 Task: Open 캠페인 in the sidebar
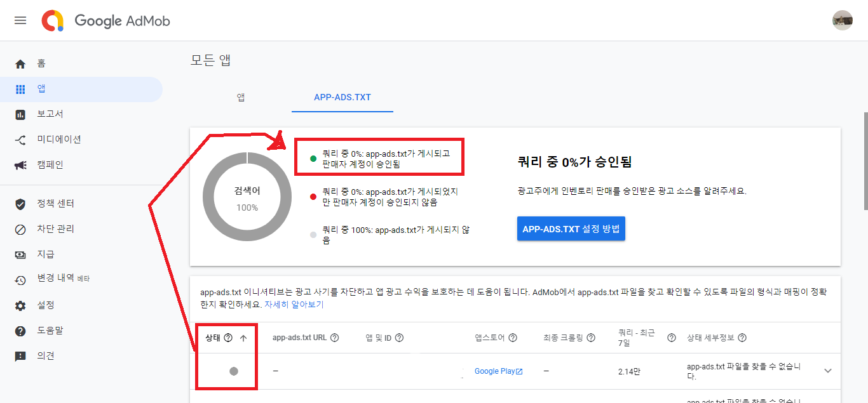coord(50,165)
